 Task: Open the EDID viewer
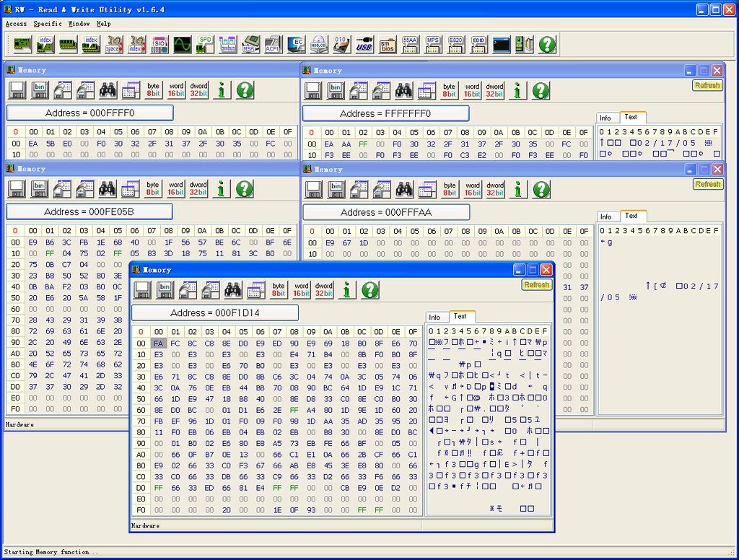478,44
